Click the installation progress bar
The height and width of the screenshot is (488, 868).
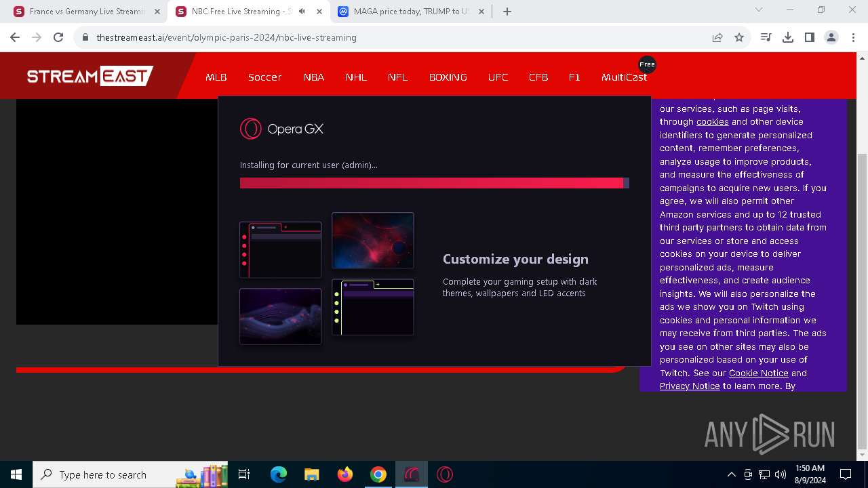(435, 183)
